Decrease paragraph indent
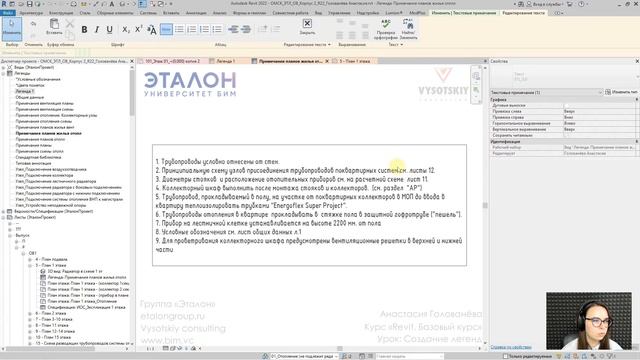The height and width of the screenshot is (360, 640). click(x=233, y=29)
